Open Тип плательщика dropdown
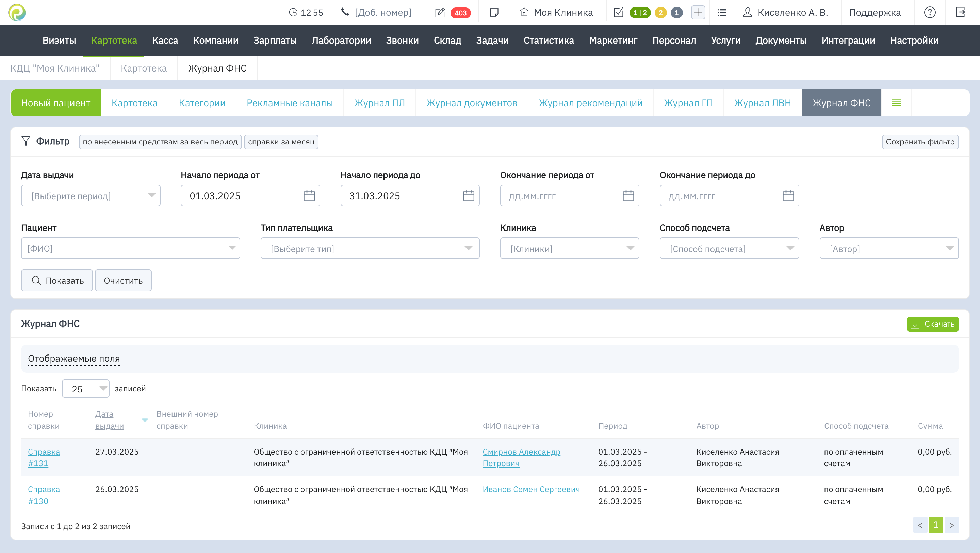This screenshot has height=553, width=980. pos(370,248)
